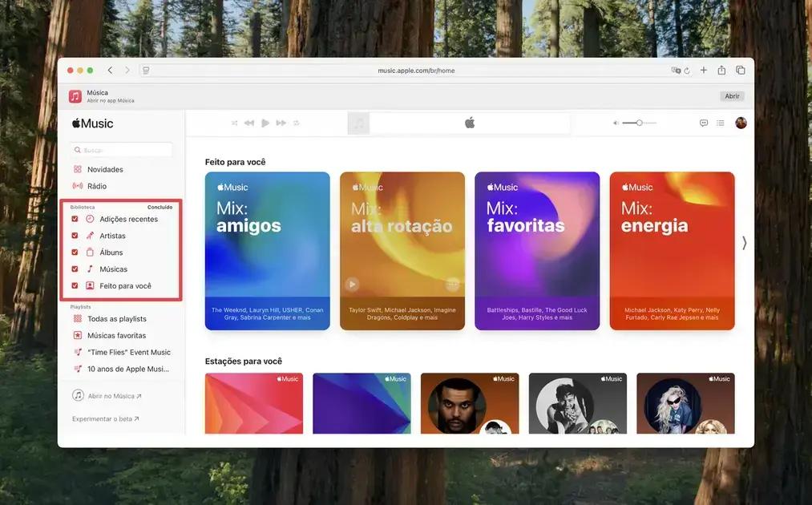
Task: Click the Feito para você person icon
Action: point(90,285)
